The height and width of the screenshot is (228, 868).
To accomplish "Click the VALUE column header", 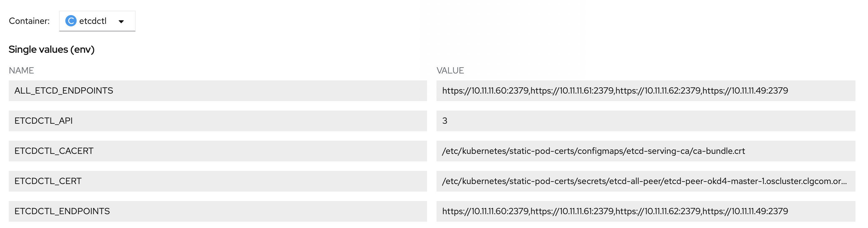I will coord(450,70).
